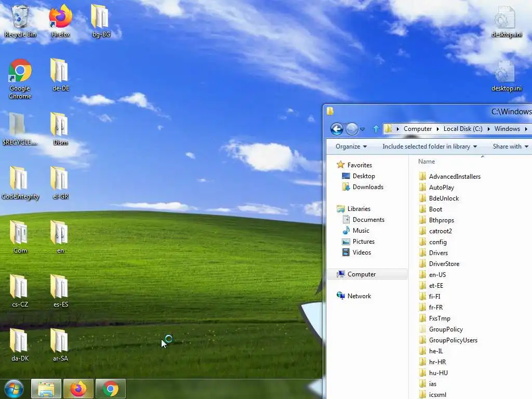This screenshot has width=532, height=399.
Task: Select the da-DK folder on desktop
Action: (20, 345)
